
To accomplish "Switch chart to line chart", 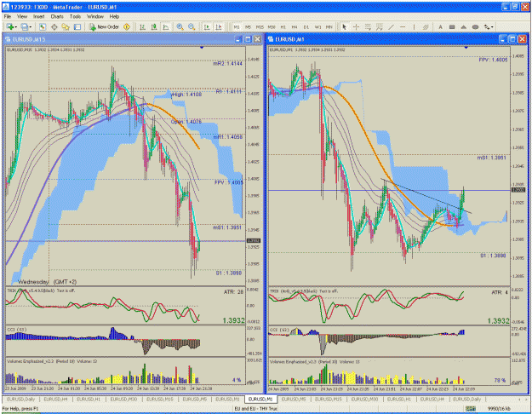I will pyautogui.click(x=166, y=26).
